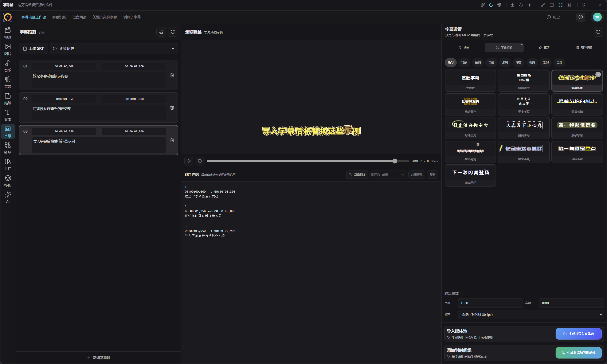The height and width of the screenshot is (364, 607).
Task: Open the 细节调整 settings tab
Action: pos(584,47)
